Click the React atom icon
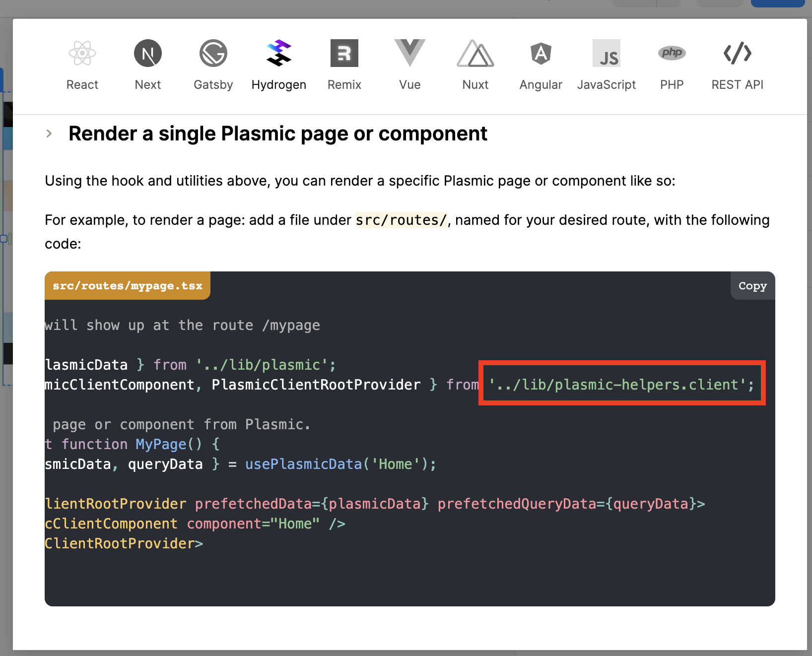The image size is (812, 656). [x=82, y=53]
